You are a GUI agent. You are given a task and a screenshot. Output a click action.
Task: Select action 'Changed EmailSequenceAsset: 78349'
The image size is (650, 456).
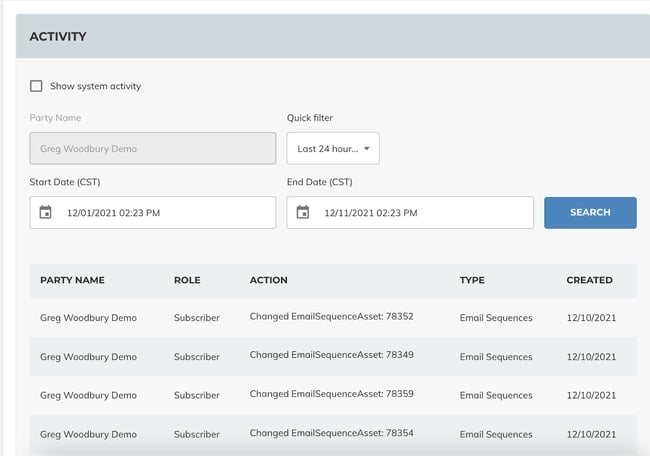(x=332, y=355)
